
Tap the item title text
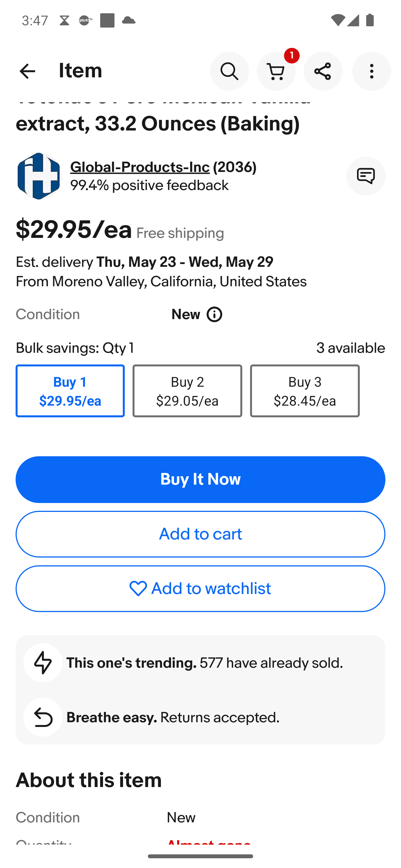point(158,123)
